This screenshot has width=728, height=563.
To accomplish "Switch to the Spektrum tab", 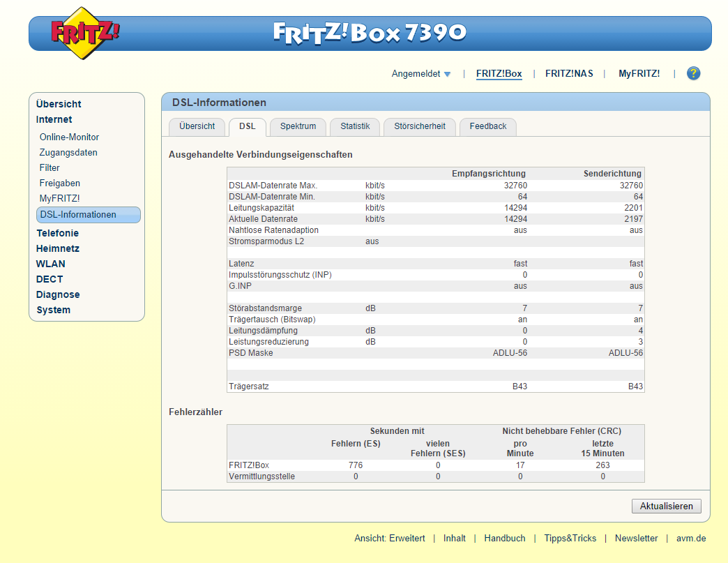I will 298,126.
